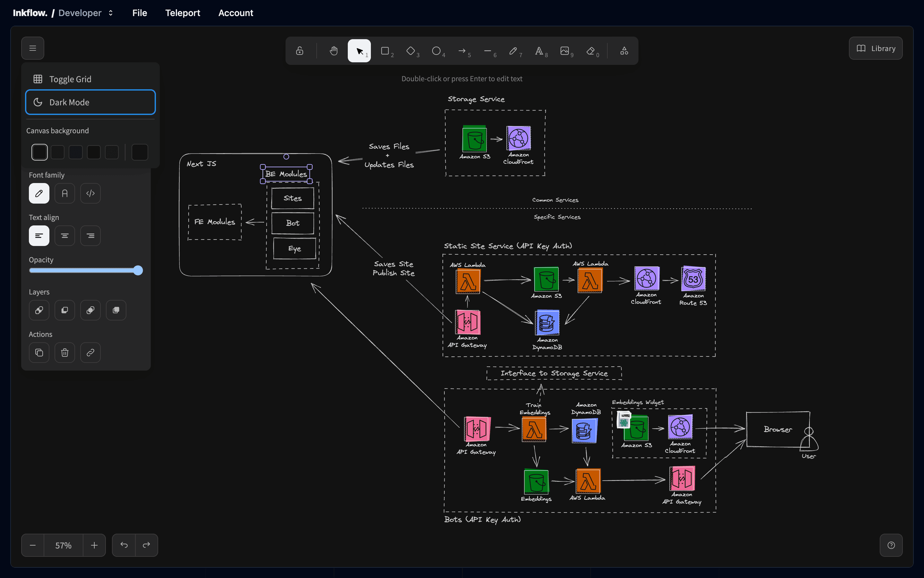Add link to selected element

(90, 353)
